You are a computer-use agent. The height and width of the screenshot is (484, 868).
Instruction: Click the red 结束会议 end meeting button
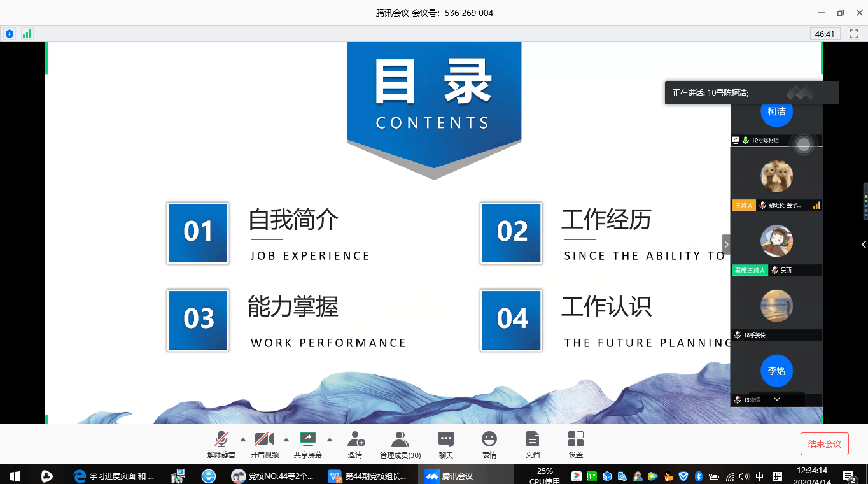[x=824, y=444]
